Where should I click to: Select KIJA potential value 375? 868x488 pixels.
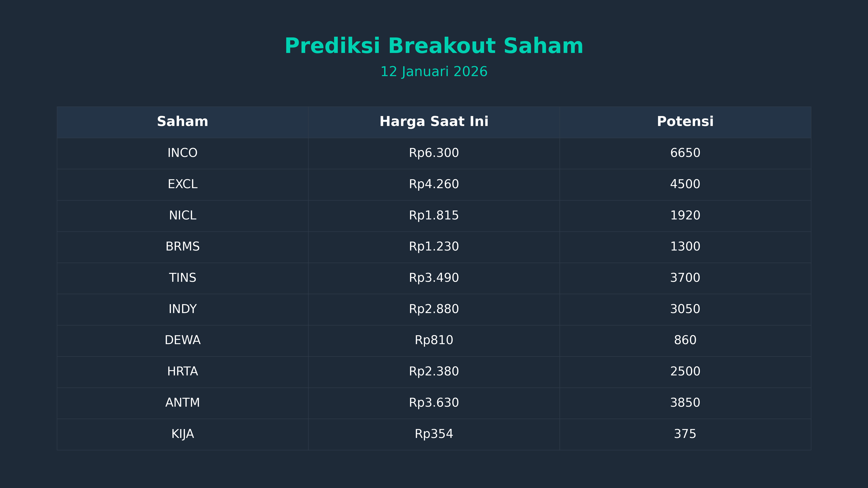(685, 434)
